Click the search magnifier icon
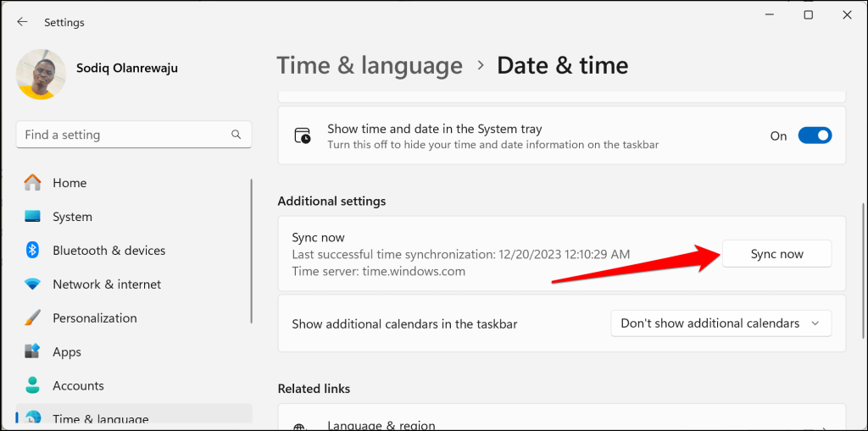This screenshot has height=431, width=868. 236,135
